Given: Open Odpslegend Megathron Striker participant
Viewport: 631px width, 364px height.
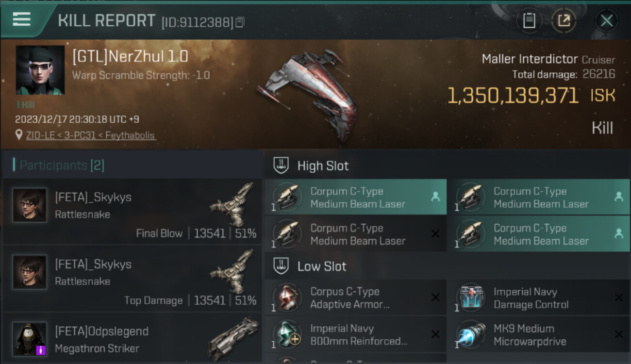Looking at the screenshot, I should point(133,338).
